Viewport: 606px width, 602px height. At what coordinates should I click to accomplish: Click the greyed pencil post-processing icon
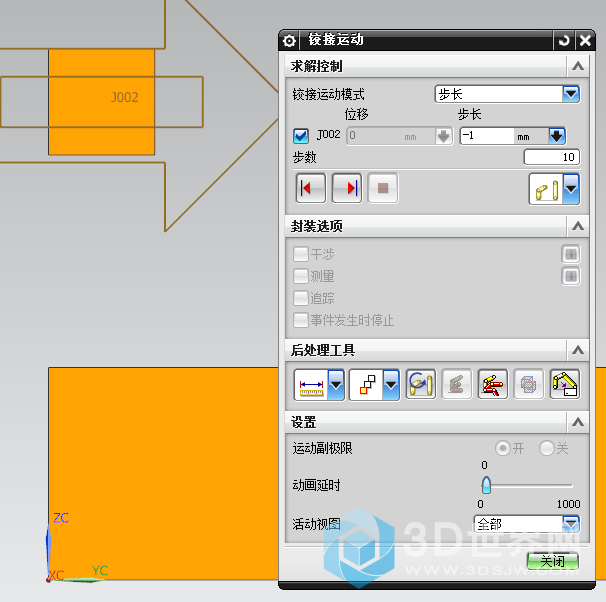pyautogui.click(x=456, y=384)
